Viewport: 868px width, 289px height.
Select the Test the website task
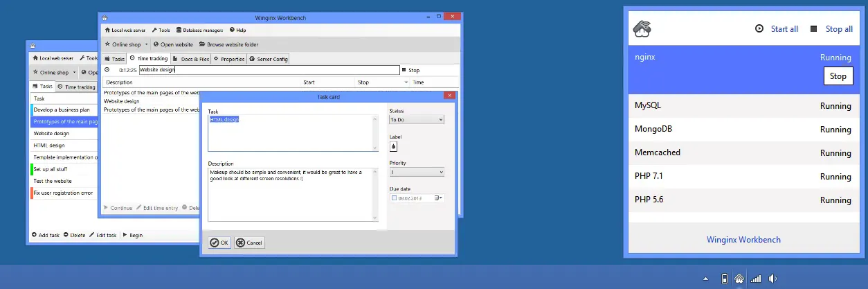point(64,180)
